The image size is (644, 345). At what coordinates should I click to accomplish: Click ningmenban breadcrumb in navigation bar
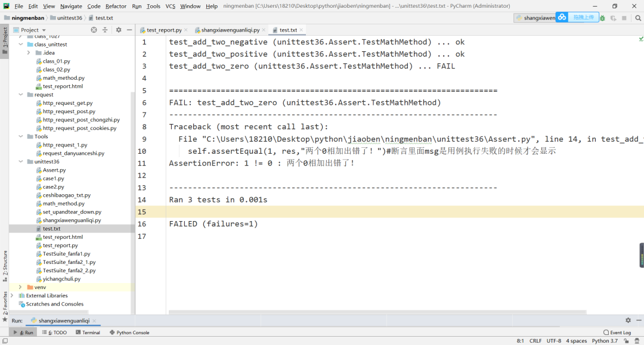coord(24,18)
